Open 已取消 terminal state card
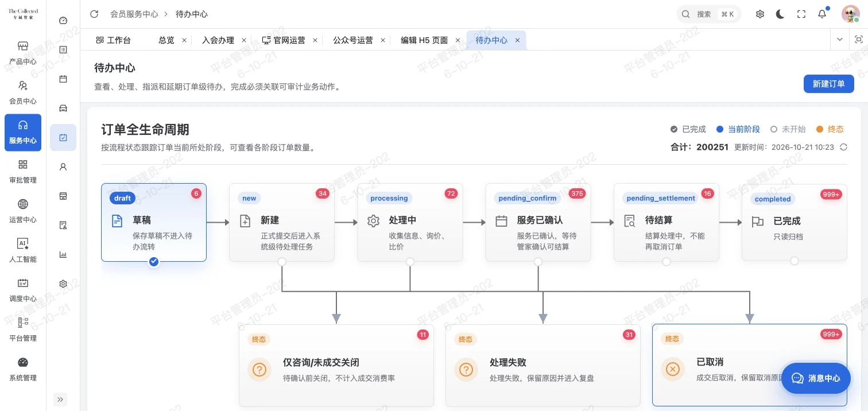The image size is (868, 411). pos(750,365)
